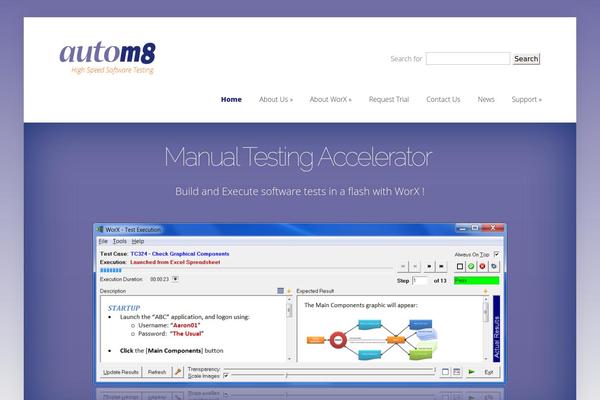The width and height of the screenshot is (600, 400).
Task: Click the next step navigation button
Action: (429, 266)
